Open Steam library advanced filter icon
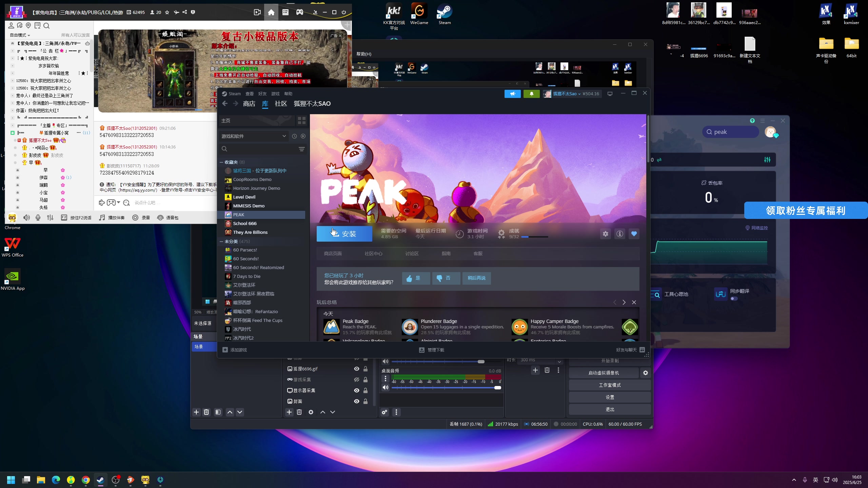Image resolution: width=868 pixels, height=488 pixels. coord(301,149)
